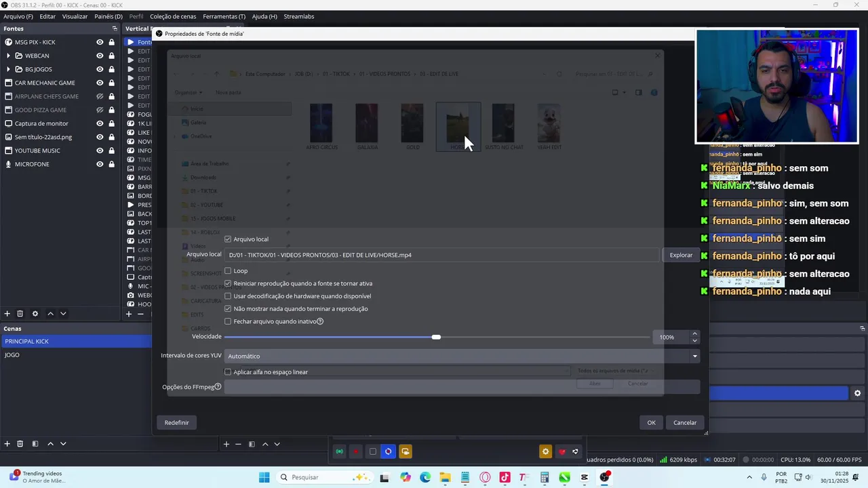Move scene up in Cenas toolbar
The height and width of the screenshot is (488, 868).
tap(50, 444)
